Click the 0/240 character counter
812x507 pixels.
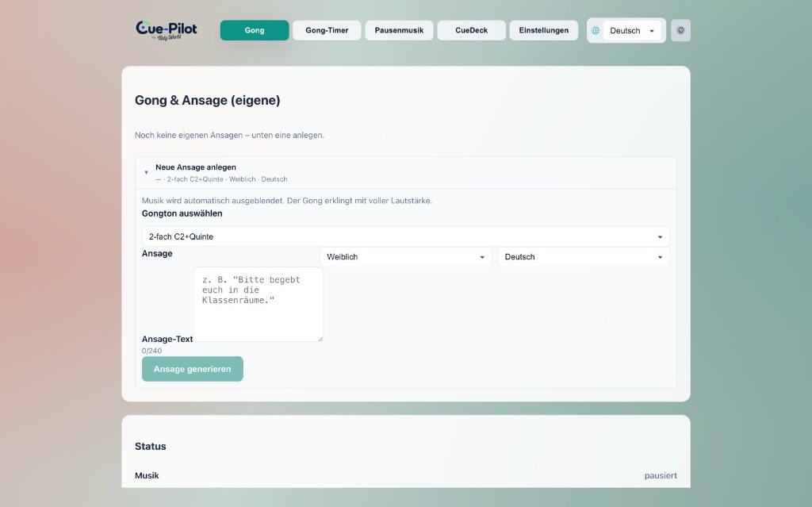pyautogui.click(x=151, y=351)
